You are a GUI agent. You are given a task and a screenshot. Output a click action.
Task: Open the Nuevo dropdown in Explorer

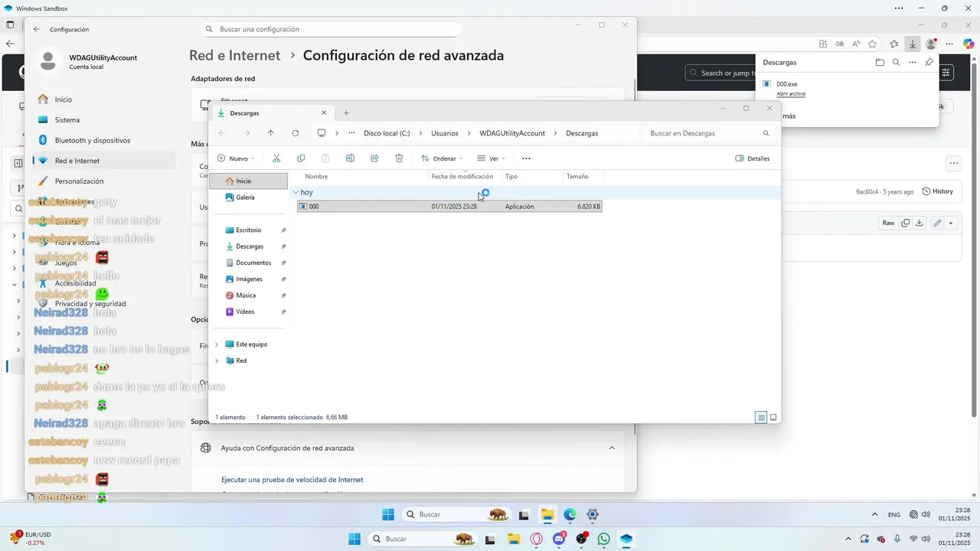[236, 158]
